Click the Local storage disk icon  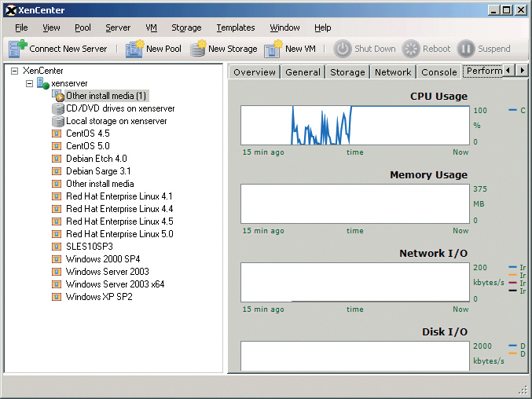[58, 121]
